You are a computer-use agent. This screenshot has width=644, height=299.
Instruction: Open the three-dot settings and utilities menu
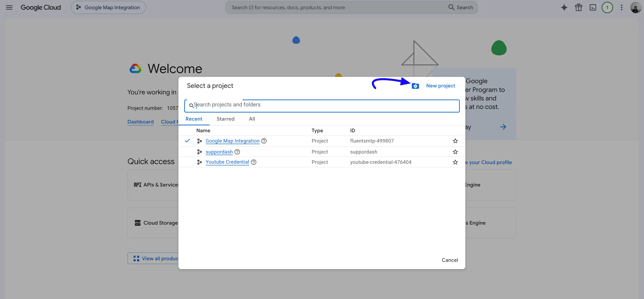pos(622,7)
